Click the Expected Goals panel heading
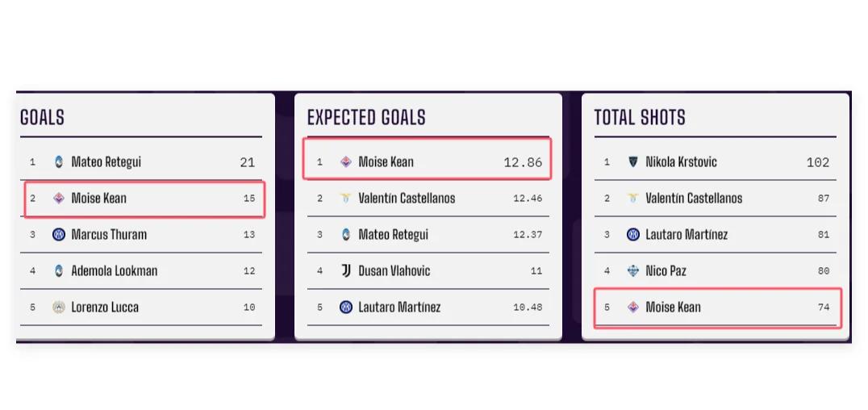Image resolution: width=868 pixels, height=410 pixels. [x=366, y=118]
